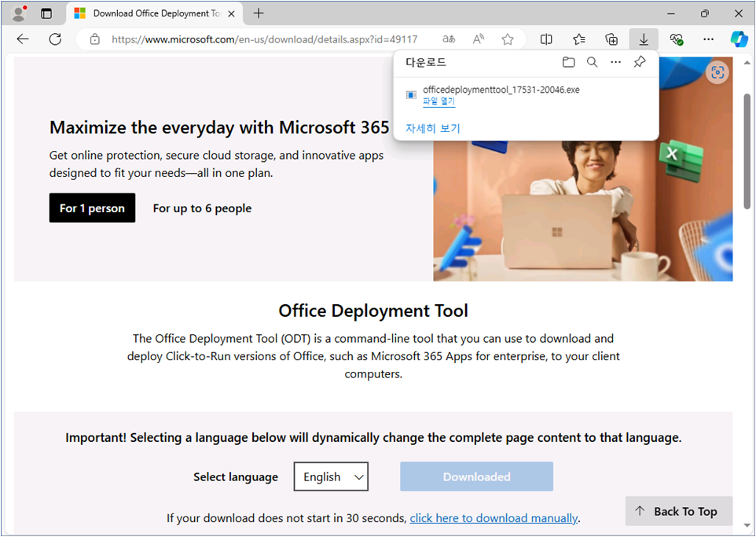Pin the downloads panel
756x537 pixels.
640,62
